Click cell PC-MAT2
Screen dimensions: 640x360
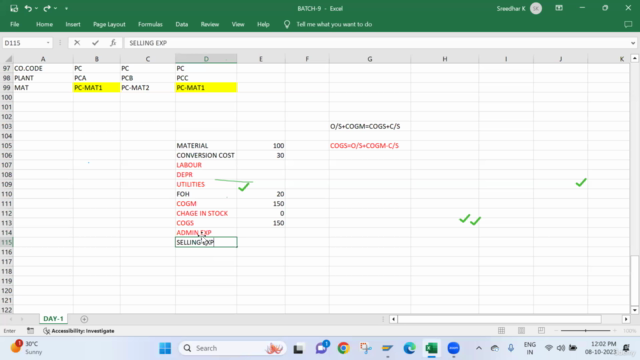(x=148, y=88)
